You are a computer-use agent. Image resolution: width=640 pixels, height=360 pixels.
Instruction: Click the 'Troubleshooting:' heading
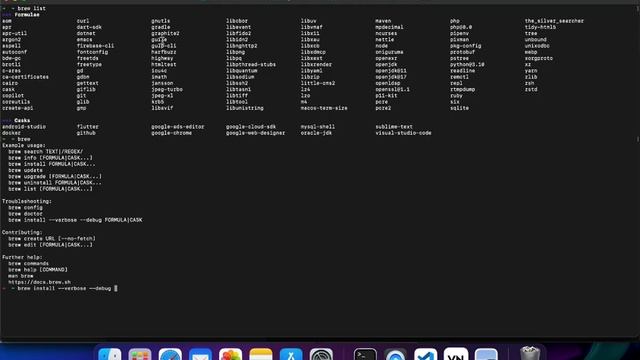click(x=27, y=201)
